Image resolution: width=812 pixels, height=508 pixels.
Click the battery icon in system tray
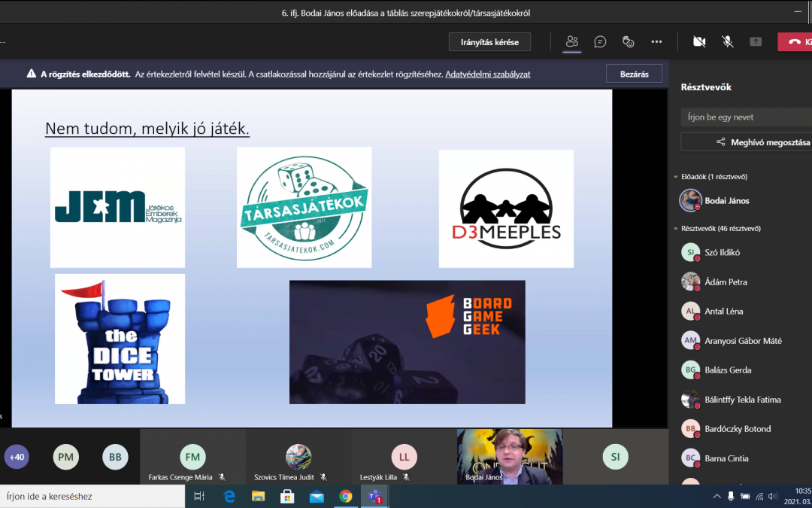(x=745, y=497)
